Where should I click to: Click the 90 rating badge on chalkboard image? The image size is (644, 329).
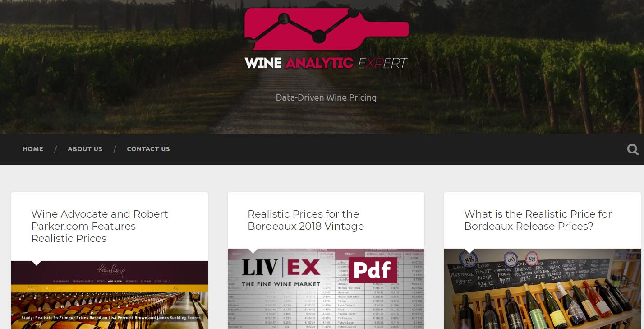[x=511, y=259]
